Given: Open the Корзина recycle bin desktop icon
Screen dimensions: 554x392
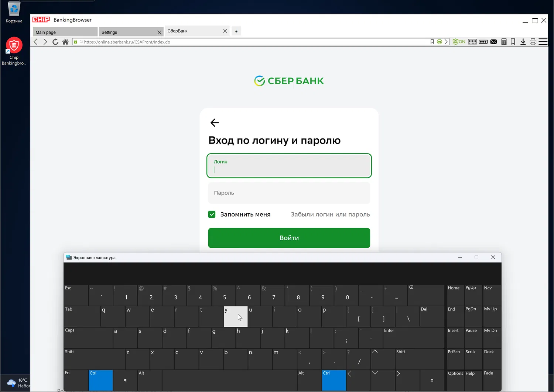Looking at the screenshot, I should point(14,13).
